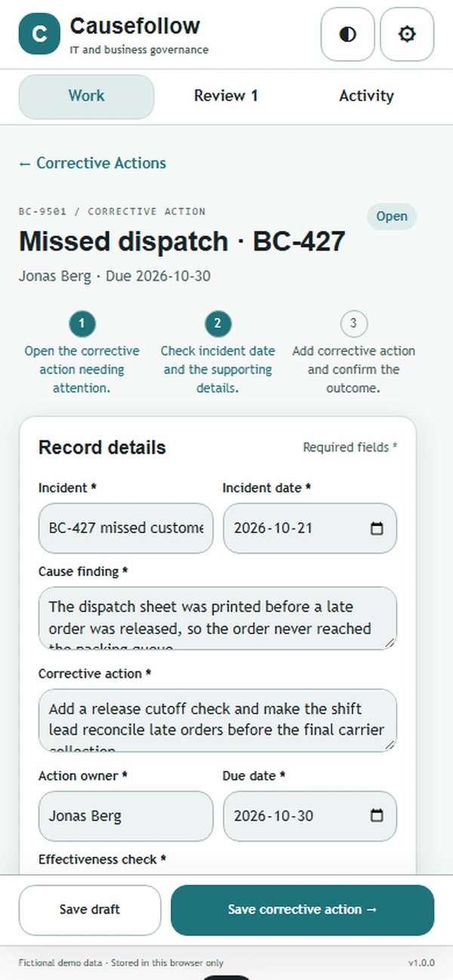
Task: Click into the Cause finding textarea
Action: pos(217,618)
